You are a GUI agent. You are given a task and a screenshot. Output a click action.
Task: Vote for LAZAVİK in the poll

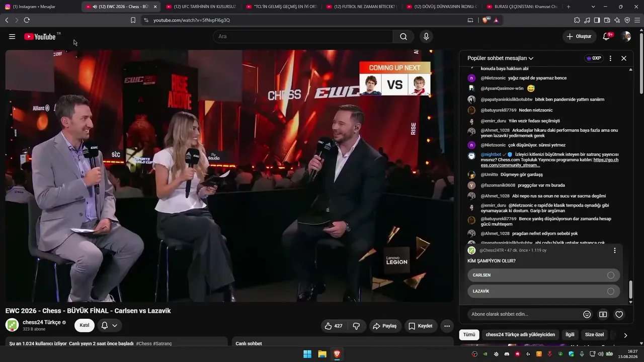coord(543,291)
